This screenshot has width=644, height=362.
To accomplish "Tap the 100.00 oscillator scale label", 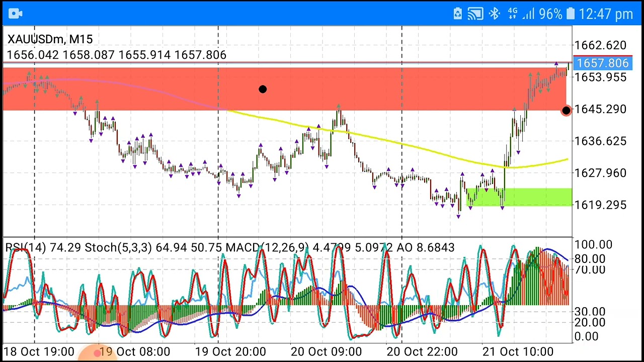I will pyautogui.click(x=594, y=245).
